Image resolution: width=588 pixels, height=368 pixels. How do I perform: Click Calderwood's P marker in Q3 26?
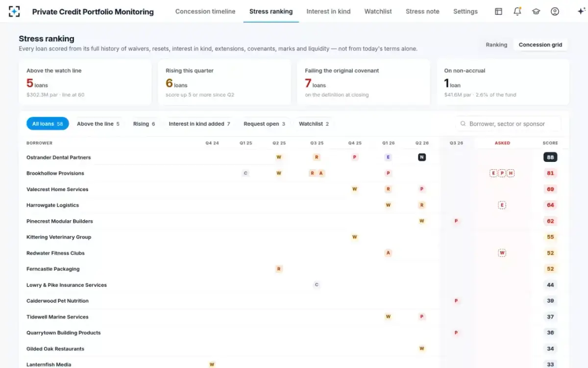(x=456, y=301)
